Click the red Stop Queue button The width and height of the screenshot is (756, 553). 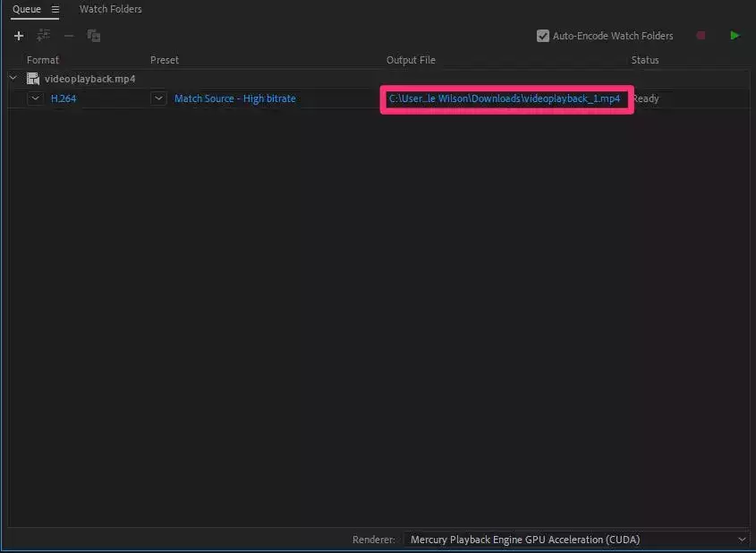point(701,35)
